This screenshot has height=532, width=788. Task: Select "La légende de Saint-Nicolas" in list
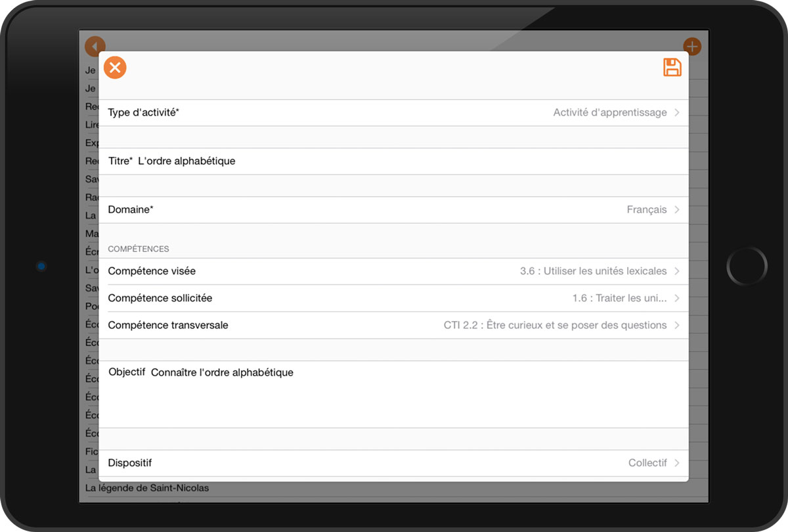pos(147,488)
